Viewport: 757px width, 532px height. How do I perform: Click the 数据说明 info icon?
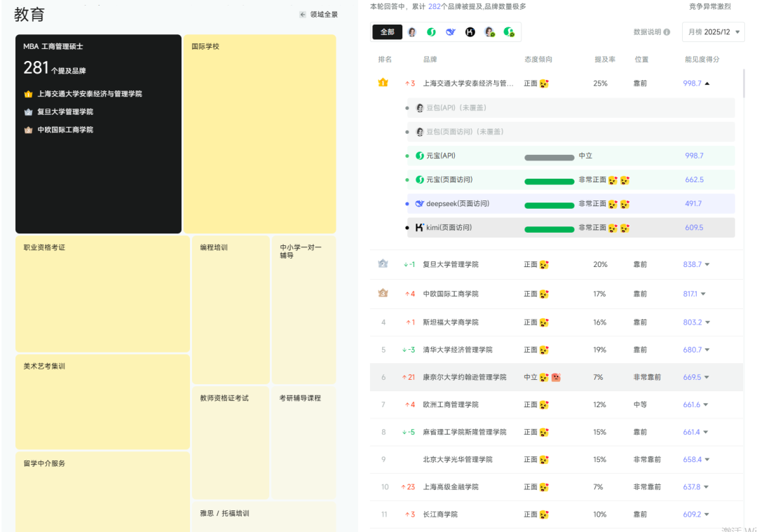[667, 32]
